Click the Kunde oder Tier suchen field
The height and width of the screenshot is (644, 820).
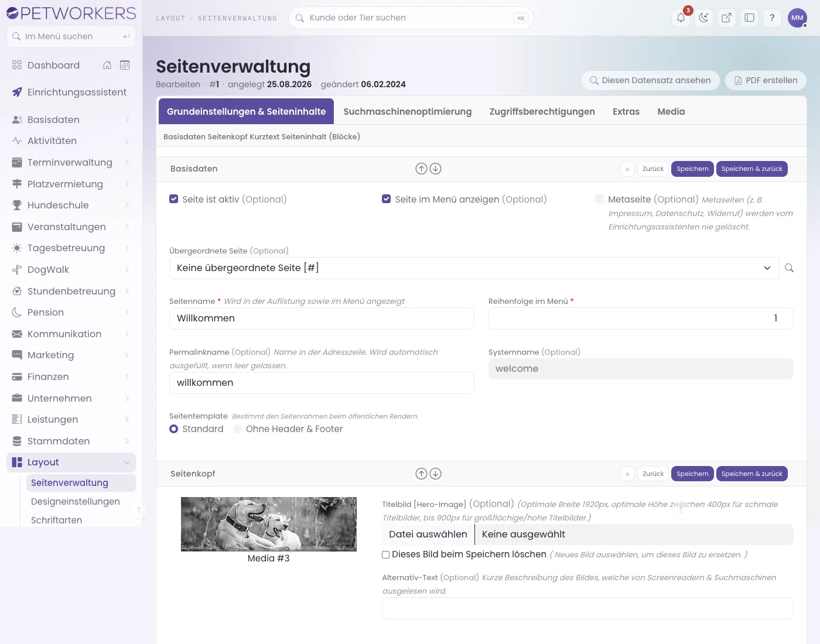pyautogui.click(x=411, y=18)
